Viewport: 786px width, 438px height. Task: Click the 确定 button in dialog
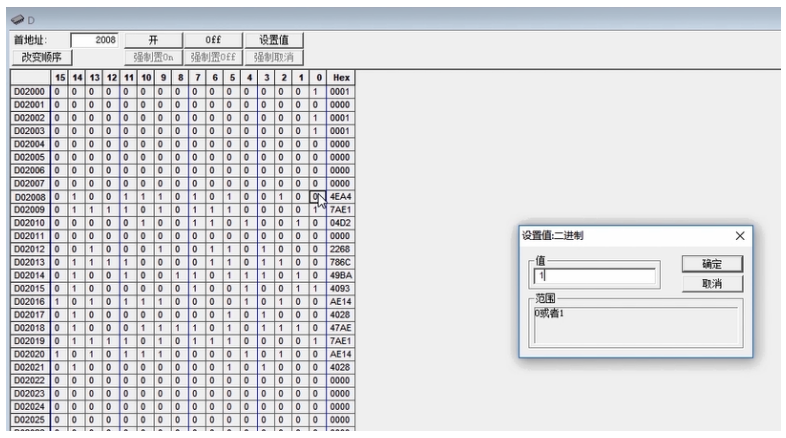711,265
